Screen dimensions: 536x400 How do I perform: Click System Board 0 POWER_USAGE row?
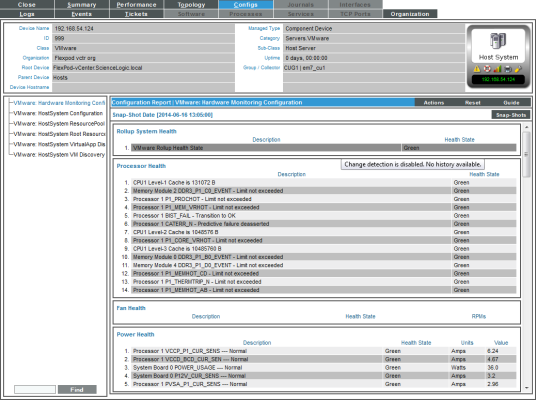point(323,368)
